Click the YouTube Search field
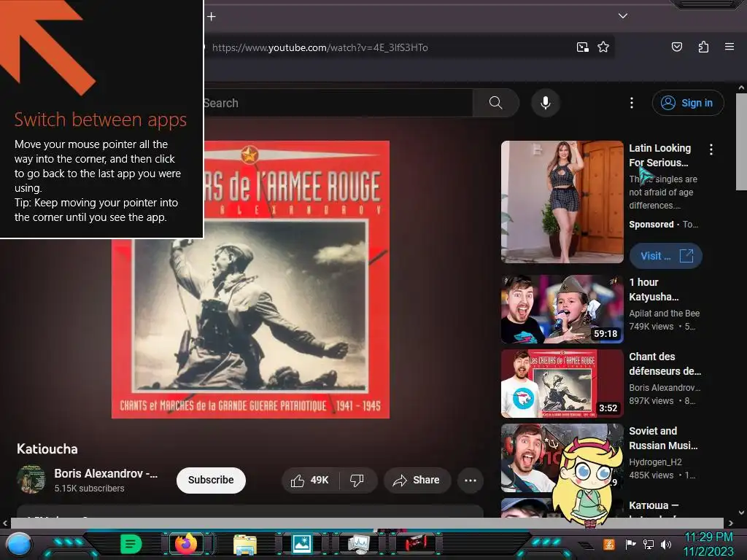The image size is (747, 560). point(337,103)
